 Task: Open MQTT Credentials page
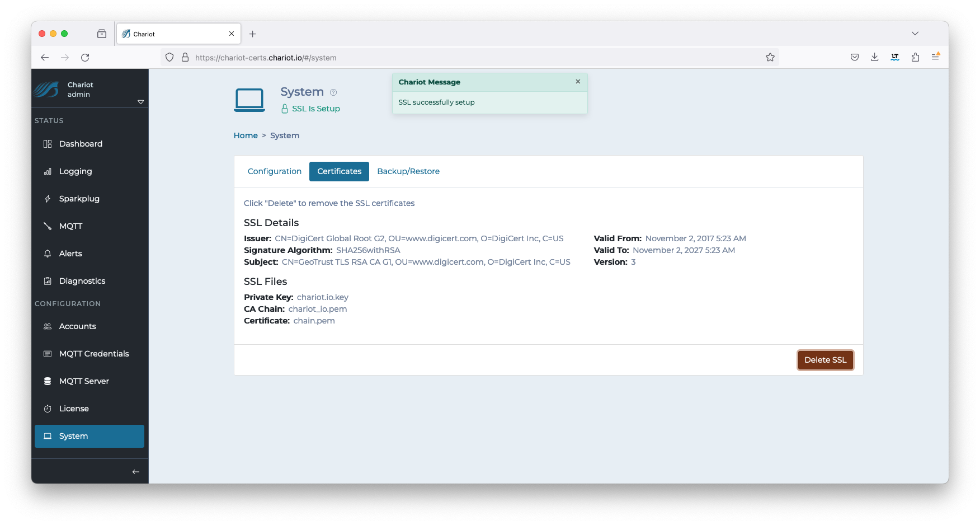pyautogui.click(x=89, y=354)
